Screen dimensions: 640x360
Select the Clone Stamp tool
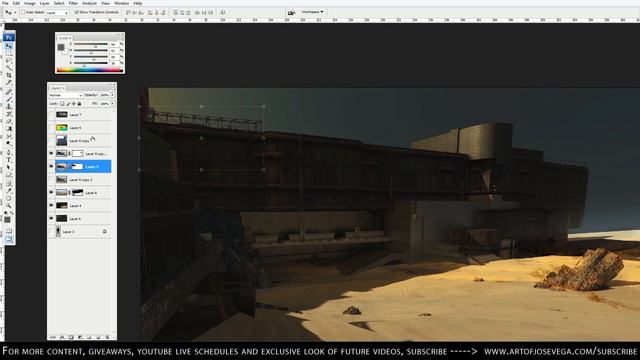(9, 106)
